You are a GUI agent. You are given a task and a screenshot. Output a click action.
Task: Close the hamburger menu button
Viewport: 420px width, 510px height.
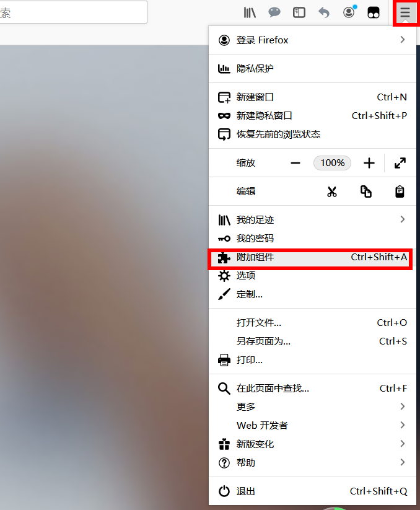pyautogui.click(x=405, y=12)
